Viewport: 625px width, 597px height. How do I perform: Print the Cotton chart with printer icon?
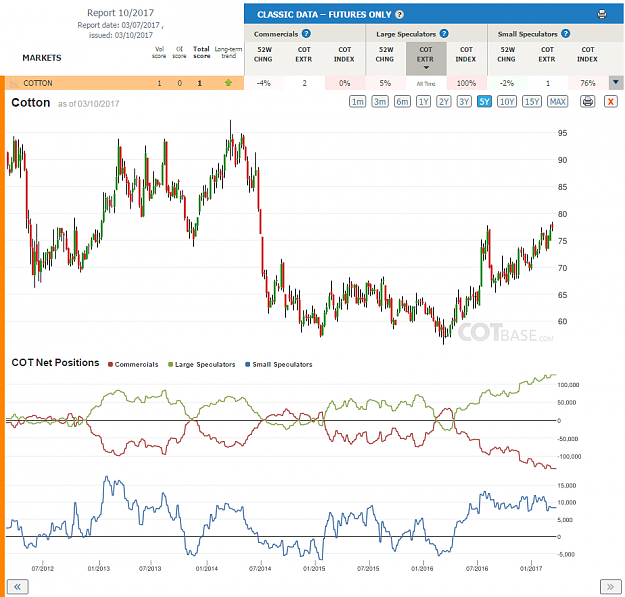point(588,102)
